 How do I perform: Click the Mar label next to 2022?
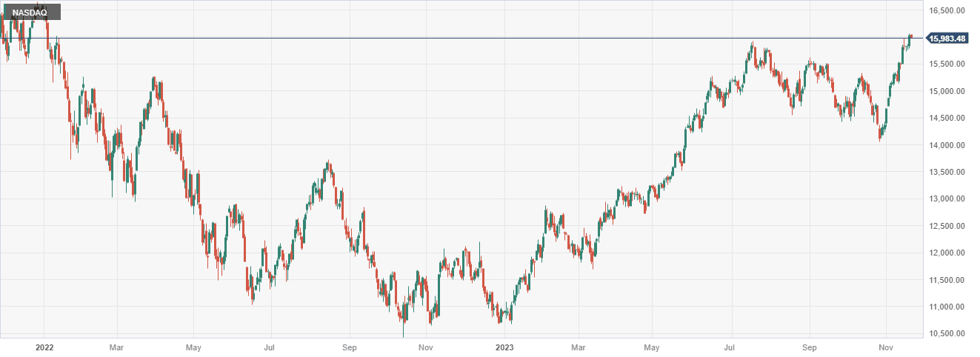(x=116, y=347)
